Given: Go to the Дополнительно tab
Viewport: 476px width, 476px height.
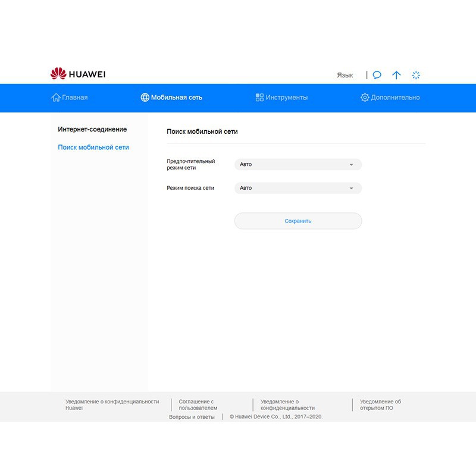Looking at the screenshot, I should (x=395, y=98).
